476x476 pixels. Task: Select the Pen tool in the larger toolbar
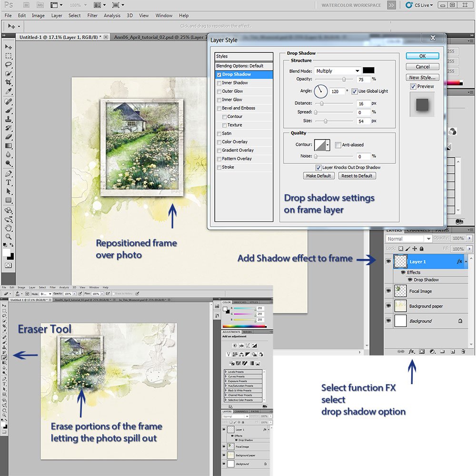[8, 174]
